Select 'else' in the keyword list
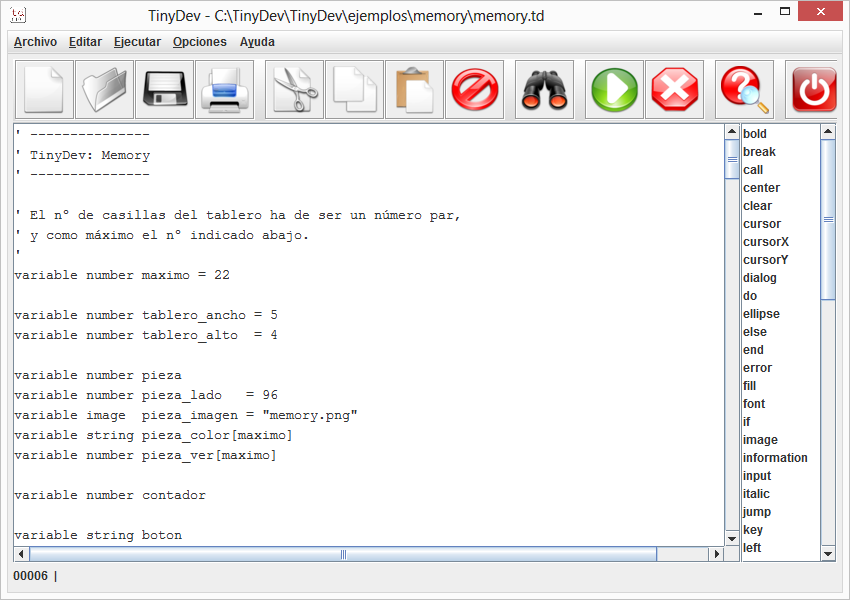850x600 pixels. point(755,332)
